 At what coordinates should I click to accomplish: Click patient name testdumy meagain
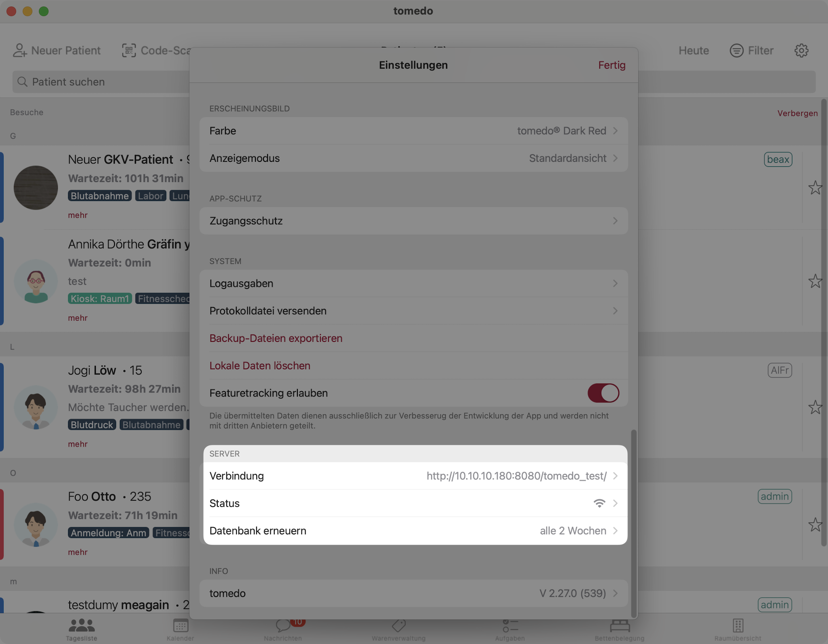(x=118, y=605)
